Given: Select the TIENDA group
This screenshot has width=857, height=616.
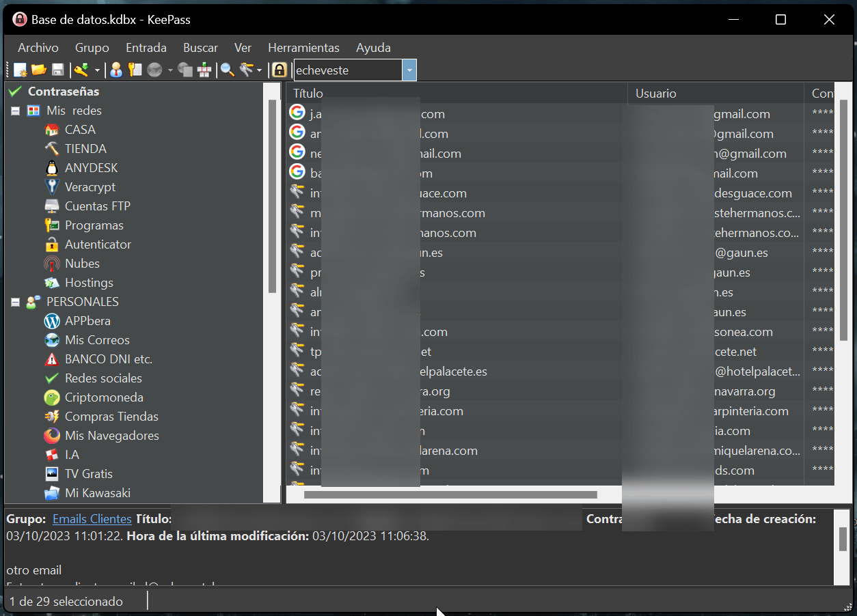Looking at the screenshot, I should tap(85, 149).
